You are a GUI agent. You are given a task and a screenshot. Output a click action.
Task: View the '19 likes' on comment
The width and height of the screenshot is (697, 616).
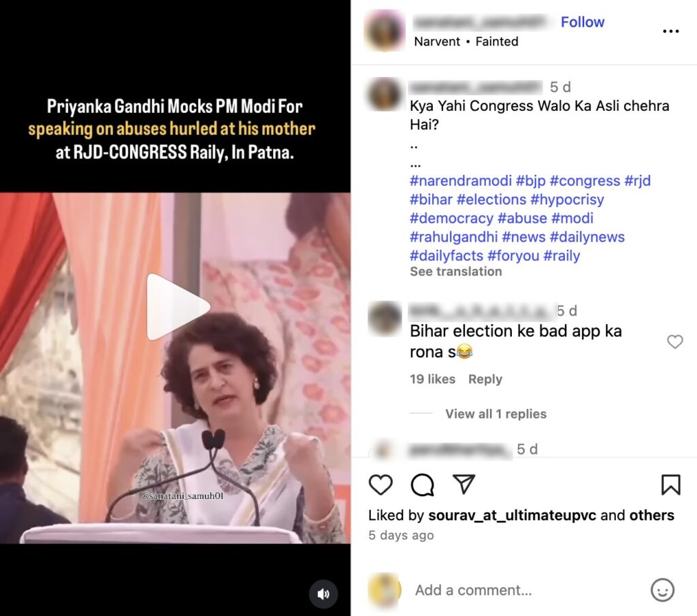pos(432,379)
